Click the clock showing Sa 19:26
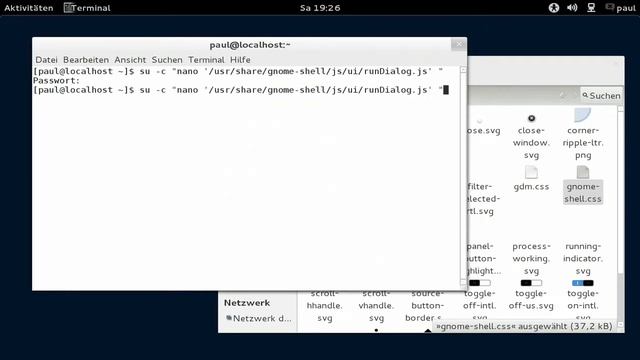 (x=320, y=8)
